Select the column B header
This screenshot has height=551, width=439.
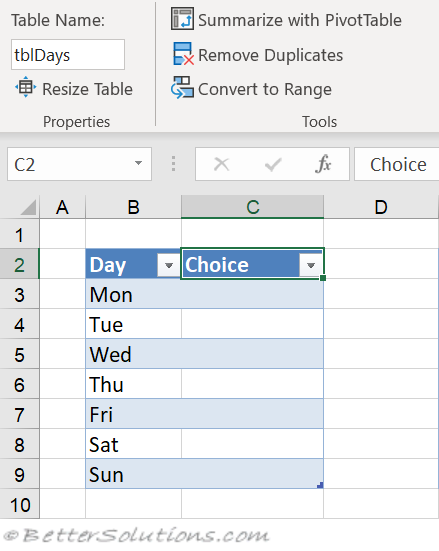point(133,207)
